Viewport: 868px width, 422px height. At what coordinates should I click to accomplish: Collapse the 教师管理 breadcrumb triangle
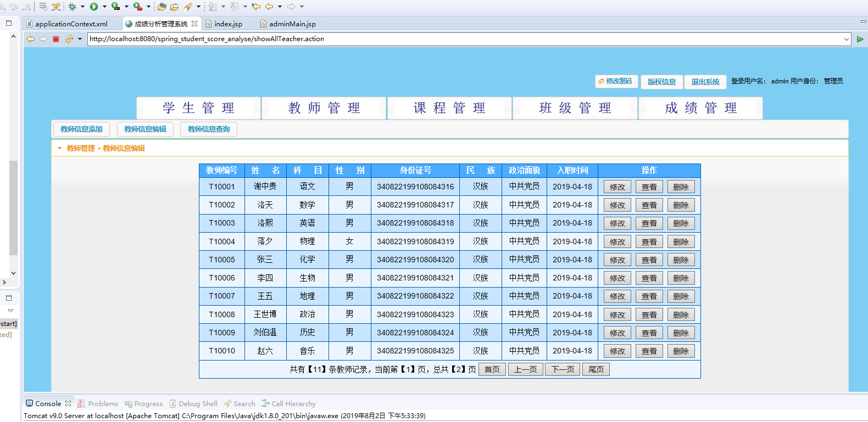pyautogui.click(x=59, y=148)
